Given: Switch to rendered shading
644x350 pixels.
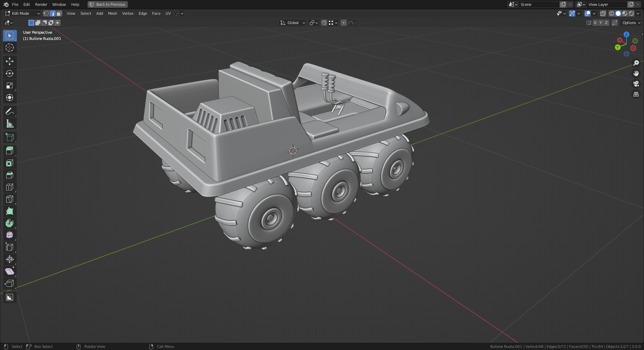Looking at the screenshot, I should 631,13.
